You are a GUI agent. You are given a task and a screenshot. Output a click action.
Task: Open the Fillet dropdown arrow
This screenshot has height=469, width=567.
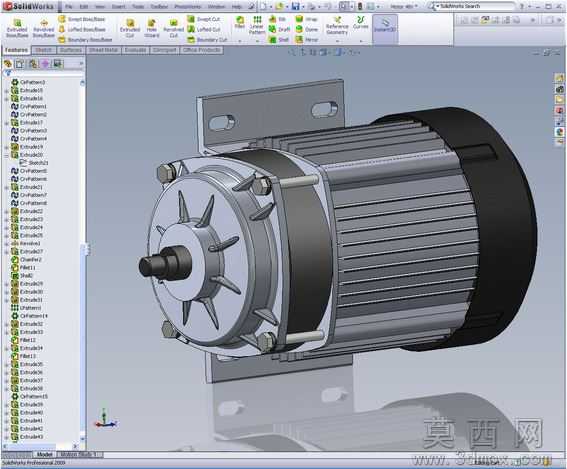point(239,41)
